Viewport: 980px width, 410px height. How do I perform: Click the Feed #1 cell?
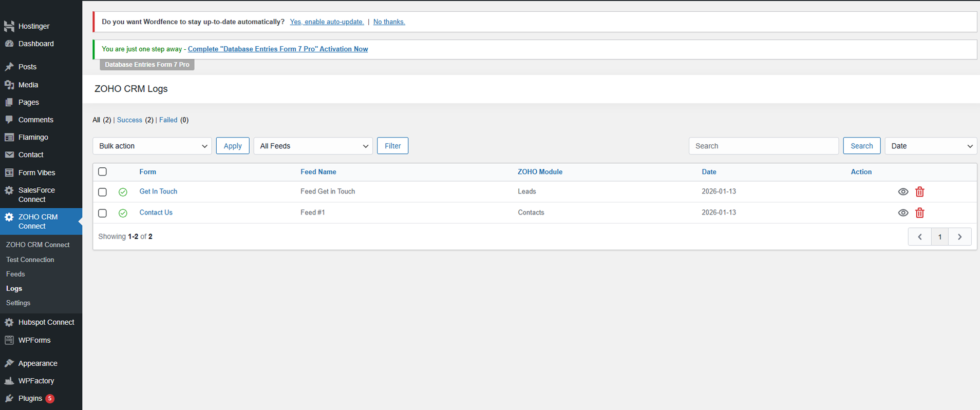(313, 212)
